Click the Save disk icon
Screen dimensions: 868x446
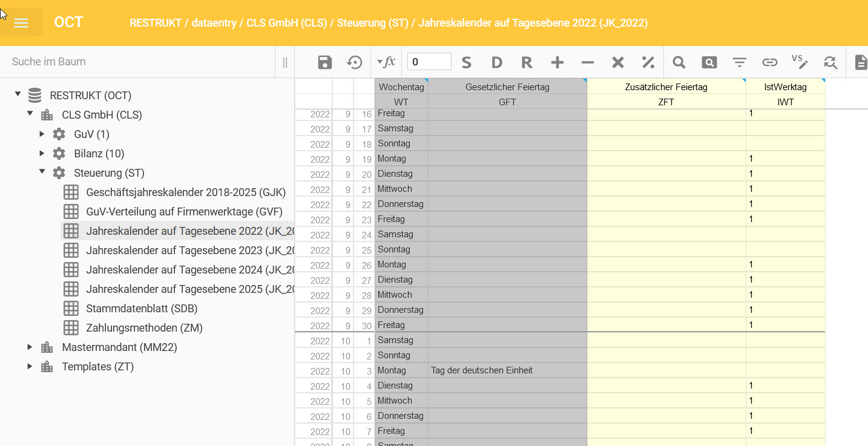click(325, 62)
